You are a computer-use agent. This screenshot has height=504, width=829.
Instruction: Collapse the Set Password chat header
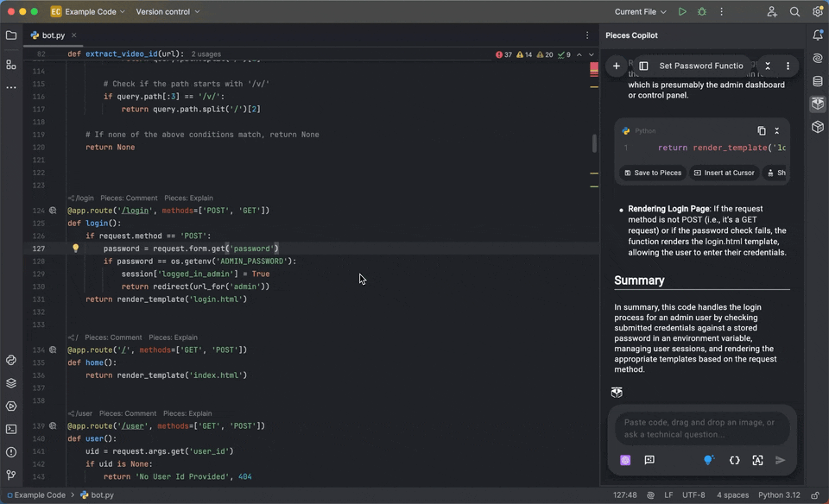[x=768, y=66]
